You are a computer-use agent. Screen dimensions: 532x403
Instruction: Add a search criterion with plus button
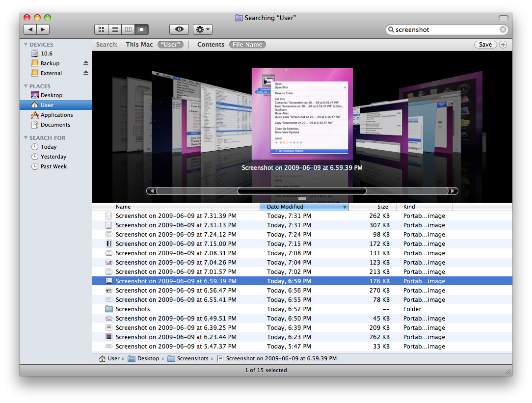pos(503,45)
